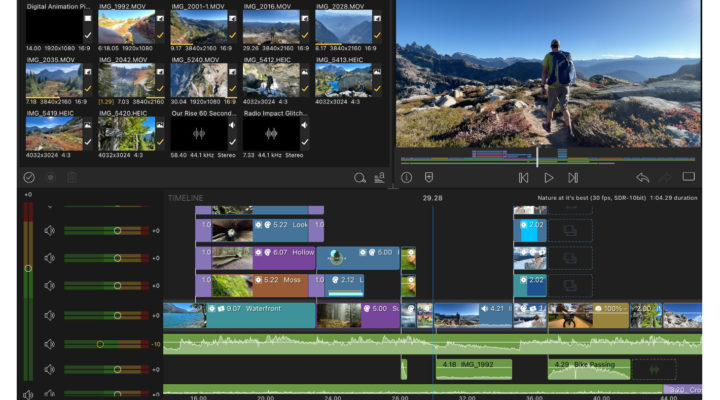Show clip info with the info icon
This screenshot has height=400, width=720.
click(x=406, y=177)
